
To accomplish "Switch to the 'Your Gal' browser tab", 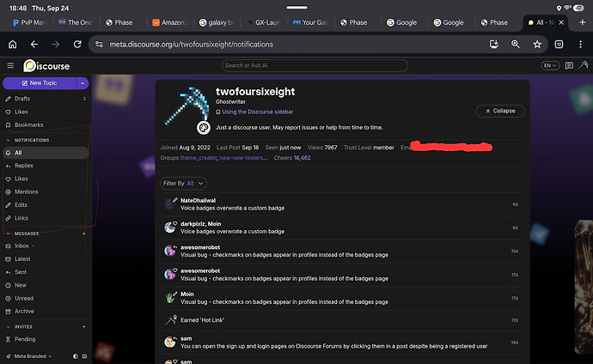I will [310, 22].
